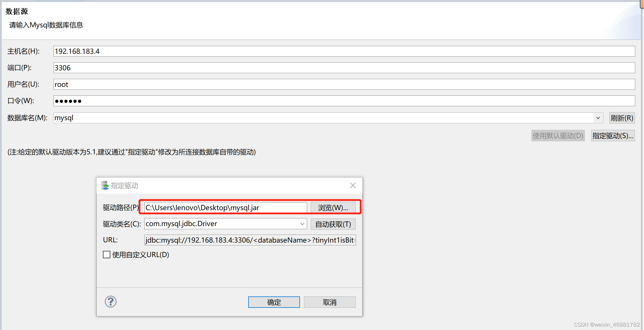This screenshot has width=644, height=330.
Task: Click the JDBC URL field
Action: pyautogui.click(x=250, y=240)
